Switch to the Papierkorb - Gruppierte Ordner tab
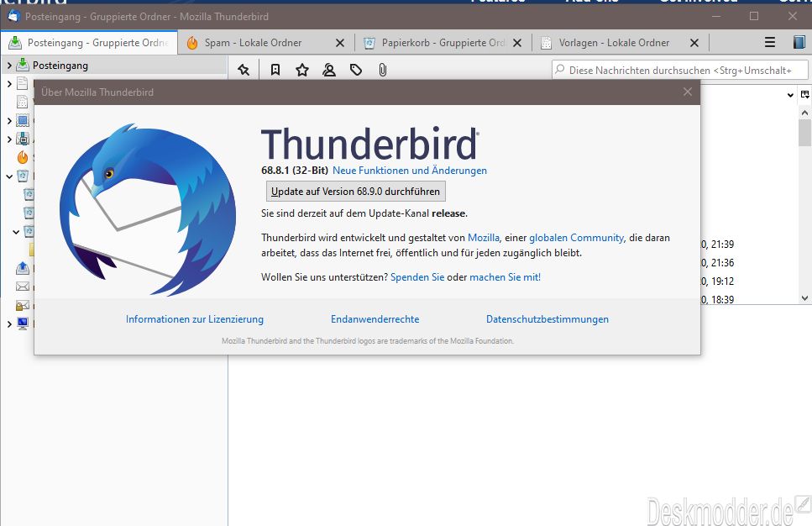Image resolution: width=812 pixels, height=526 pixels. pos(443,43)
